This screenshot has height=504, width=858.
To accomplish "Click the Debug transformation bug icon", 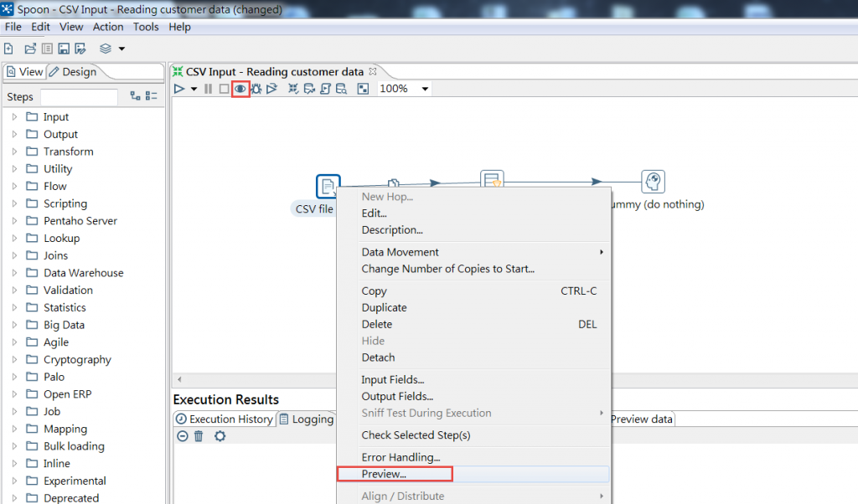I will point(256,89).
